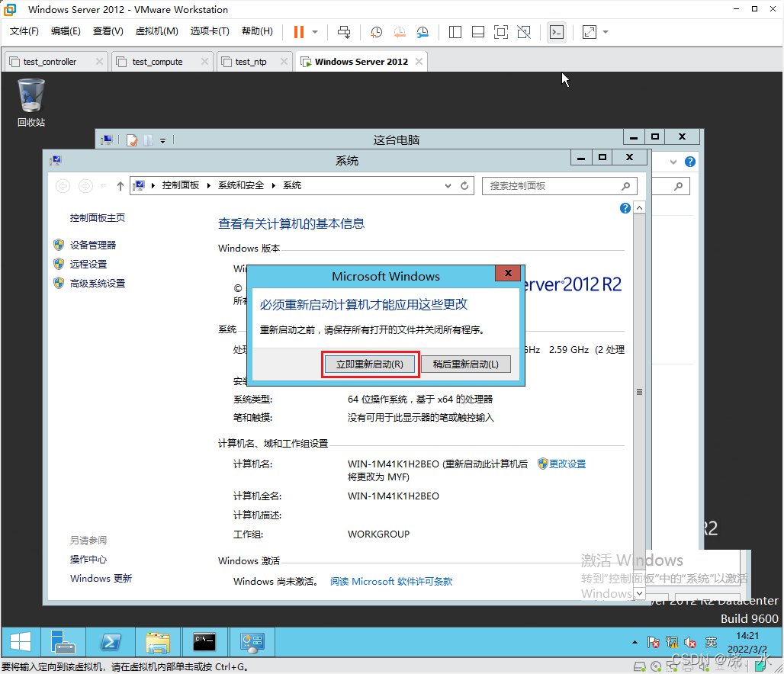Click the Windows Start button
This screenshot has width=784, height=674.
click(x=21, y=641)
